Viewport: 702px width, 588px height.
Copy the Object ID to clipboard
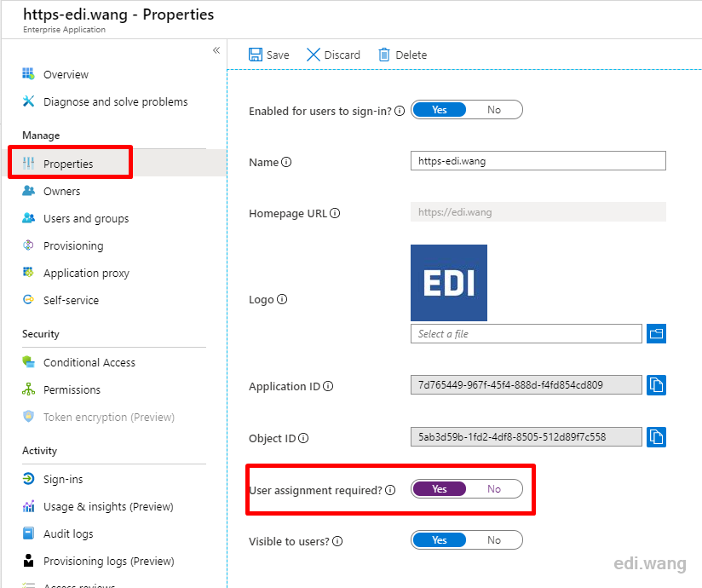656,437
